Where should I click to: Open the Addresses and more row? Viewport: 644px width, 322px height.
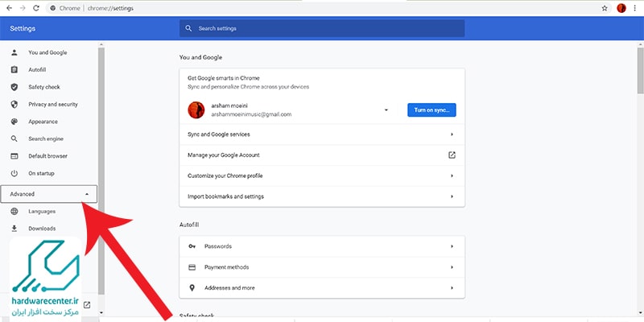322,288
